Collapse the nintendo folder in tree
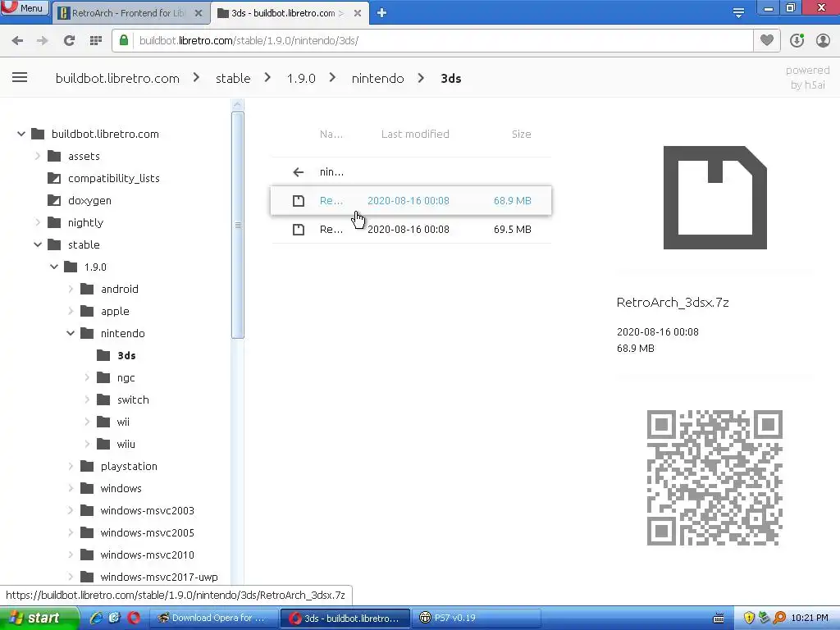The image size is (840, 630). coord(71,333)
